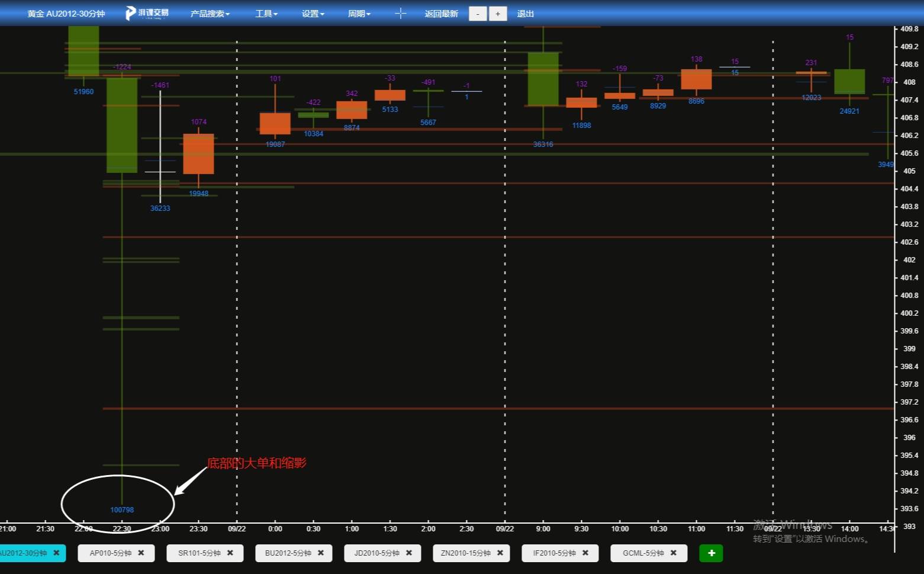Click the 36233 volume label
The height and width of the screenshot is (574, 924).
160,209
